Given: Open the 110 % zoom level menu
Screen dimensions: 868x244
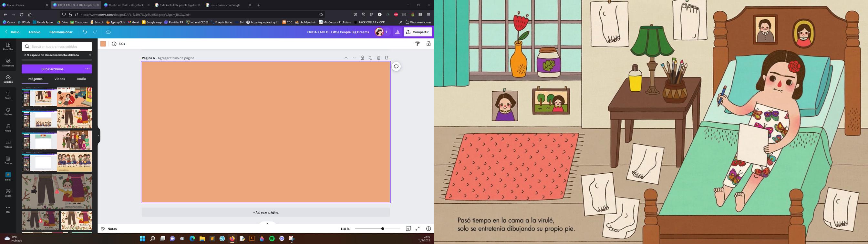Looking at the screenshot, I should [345, 229].
